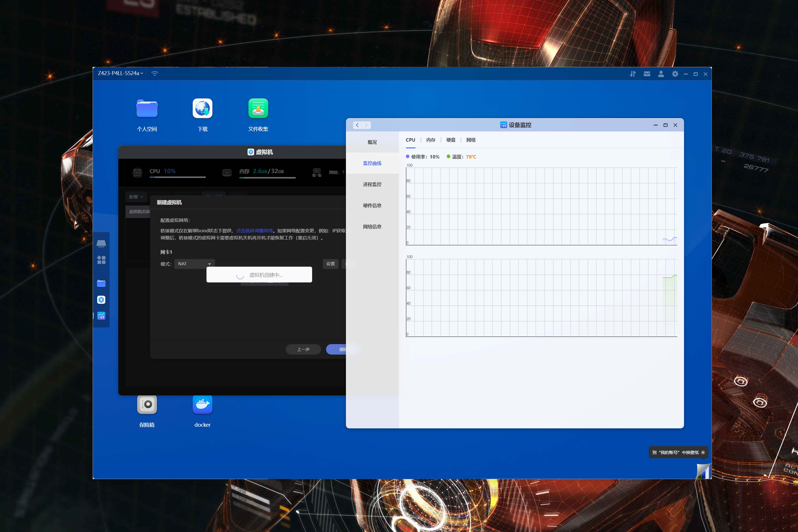This screenshot has height=532, width=798.
Task: Click the 新建虚拟机 dialog title
Action: pos(169,202)
